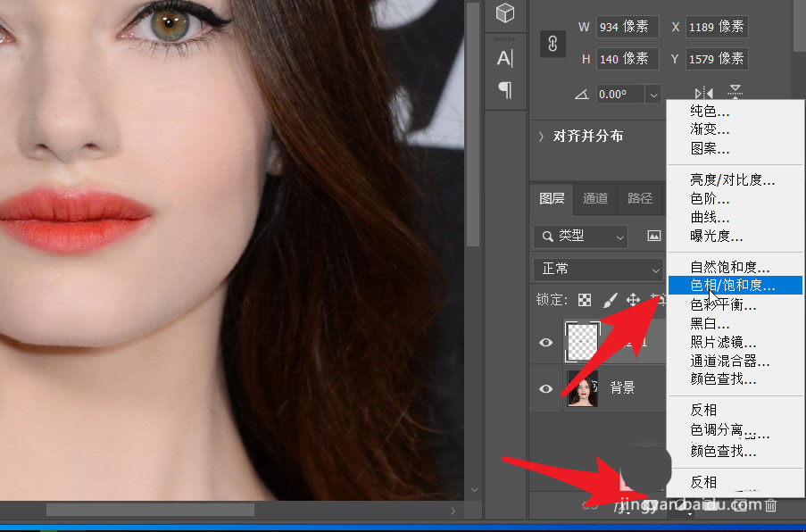Open the rotation angle dropdown arrow

(x=653, y=94)
